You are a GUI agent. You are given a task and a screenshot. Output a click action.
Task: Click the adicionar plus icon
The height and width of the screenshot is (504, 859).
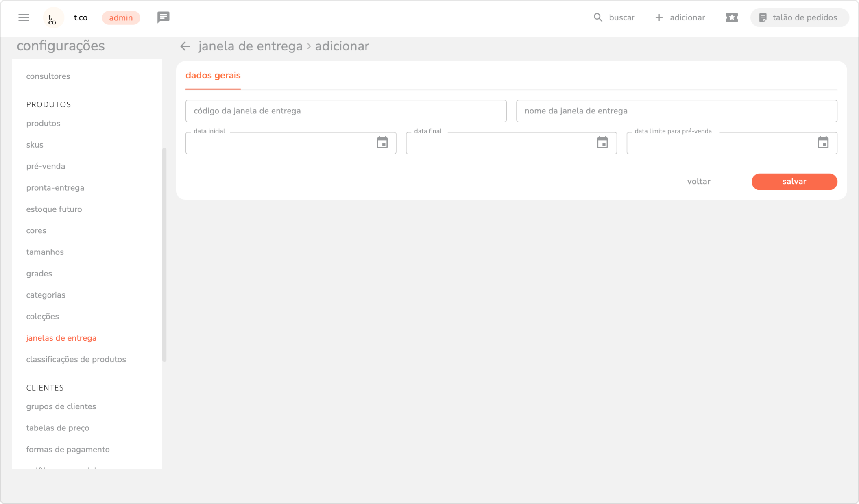coord(659,17)
